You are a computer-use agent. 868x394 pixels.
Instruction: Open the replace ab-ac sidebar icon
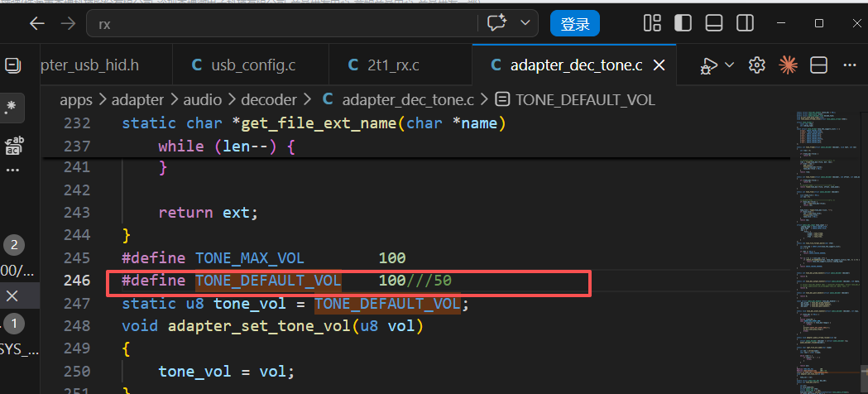(14, 144)
